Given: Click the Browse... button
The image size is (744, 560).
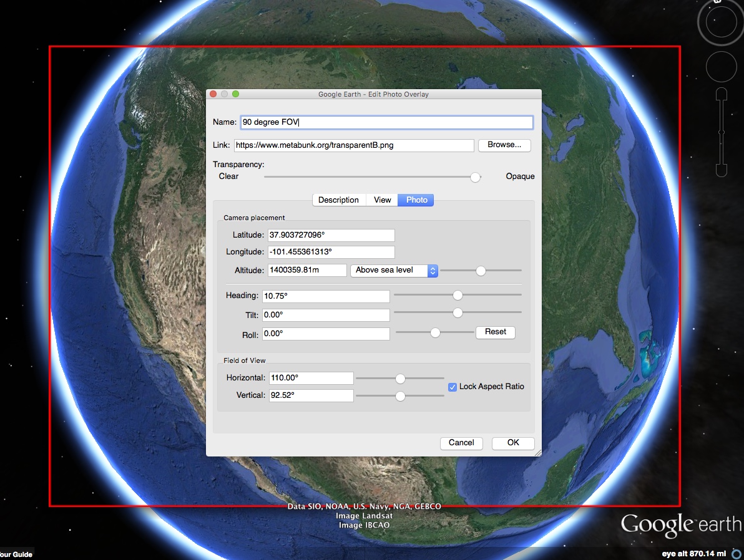Looking at the screenshot, I should pyautogui.click(x=504, y=145).
